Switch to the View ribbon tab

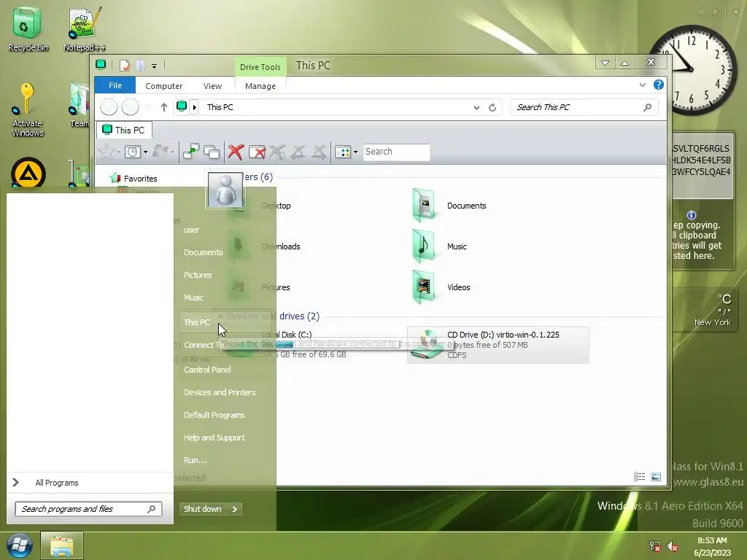[x=212, y=86]
